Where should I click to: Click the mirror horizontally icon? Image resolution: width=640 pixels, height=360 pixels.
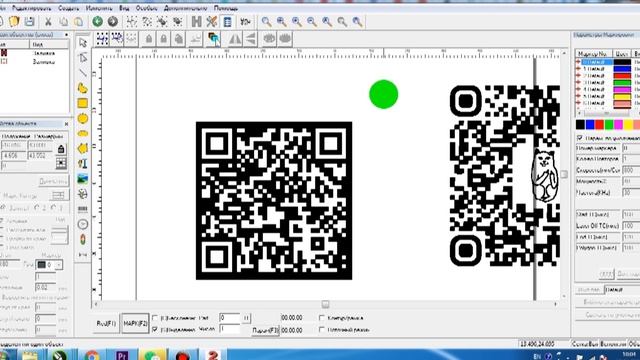click(235, 39)
